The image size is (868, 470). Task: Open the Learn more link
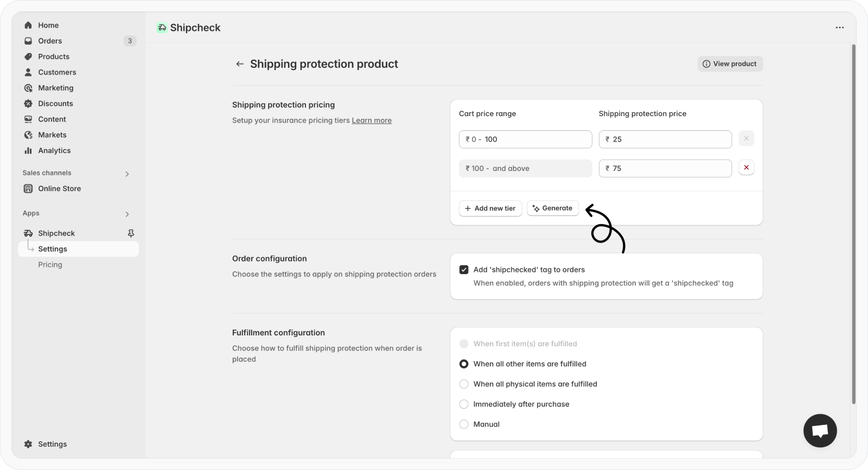(372, 120)
